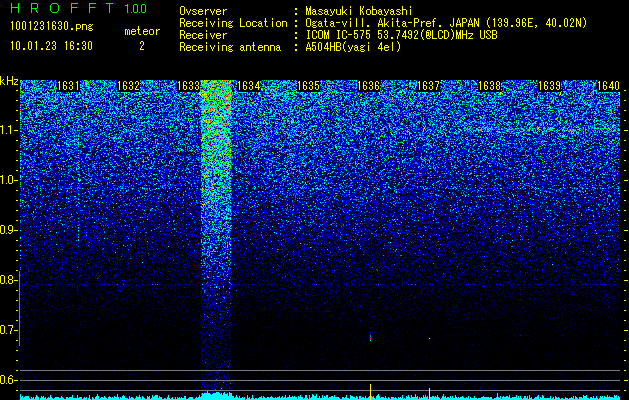Click the 0.7 kHz axis label
The image size is (629, 400).
8,330
